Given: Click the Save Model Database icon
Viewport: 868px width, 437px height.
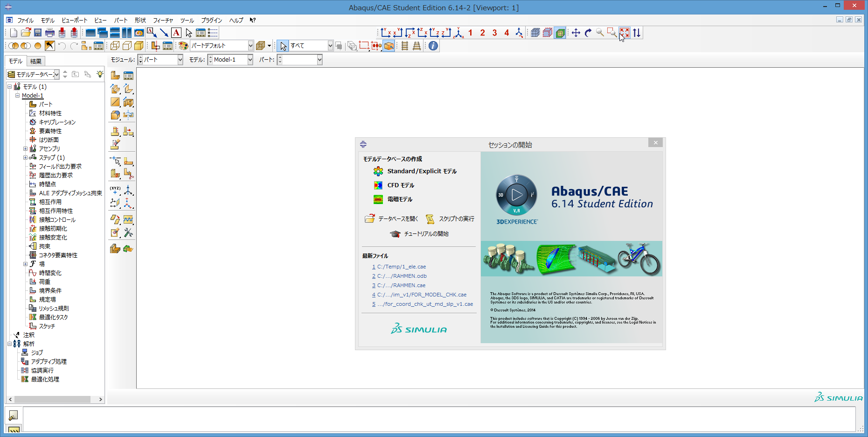Looking at the screenshot, I should [x=38, y=33].
